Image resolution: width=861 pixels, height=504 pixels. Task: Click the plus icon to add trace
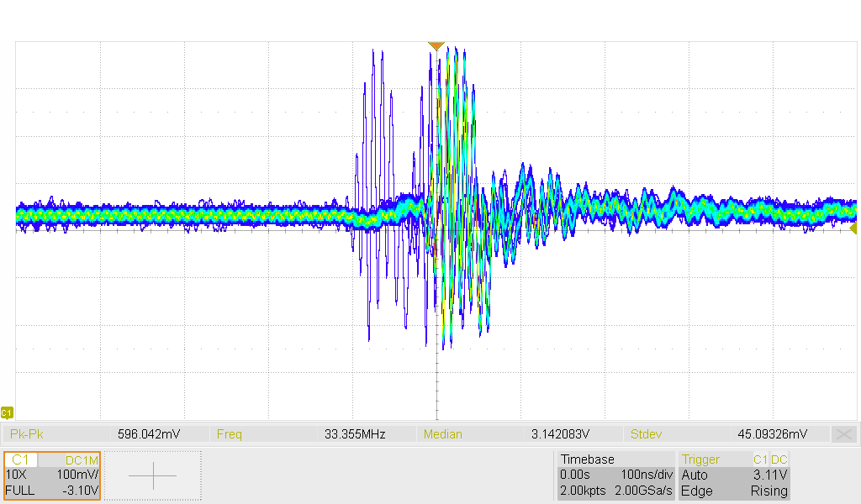pos(152,475)
